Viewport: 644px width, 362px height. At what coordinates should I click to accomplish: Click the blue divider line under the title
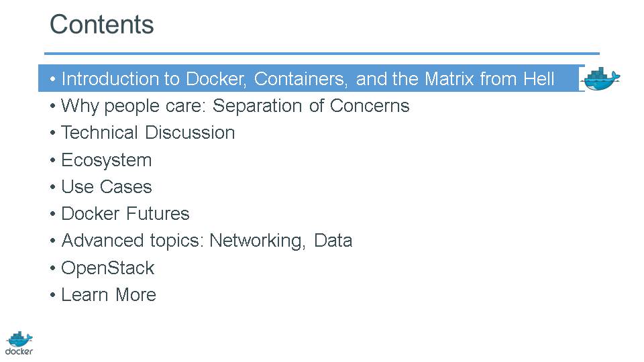point(322,54)
